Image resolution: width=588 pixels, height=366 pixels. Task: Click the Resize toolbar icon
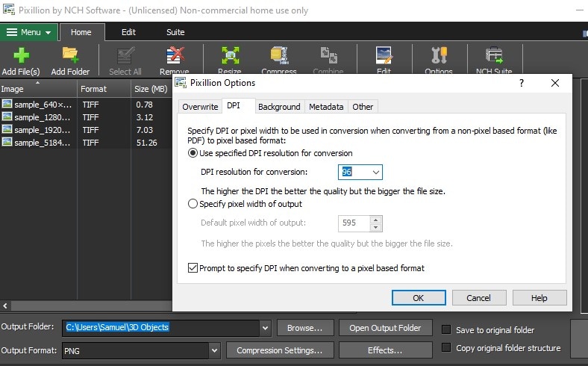[230, 55]
